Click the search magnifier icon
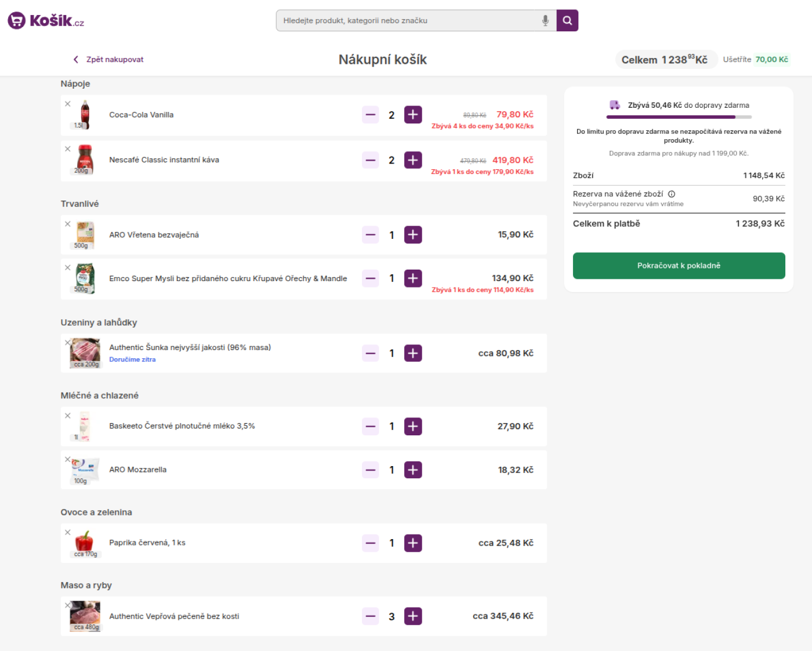 pos(567,20)
